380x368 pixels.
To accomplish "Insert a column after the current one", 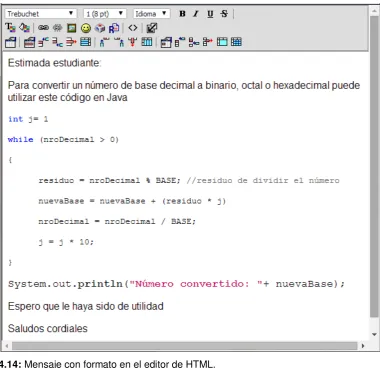I will click(119, 42).
